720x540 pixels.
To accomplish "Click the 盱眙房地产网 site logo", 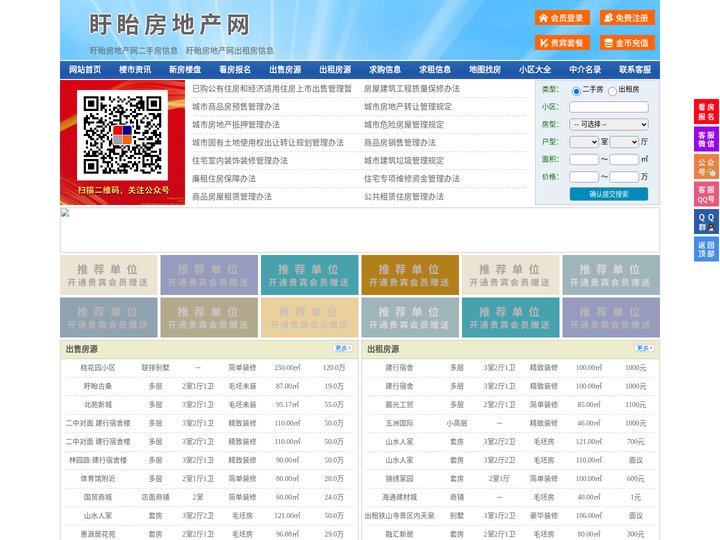I will (x=169, y=24).
